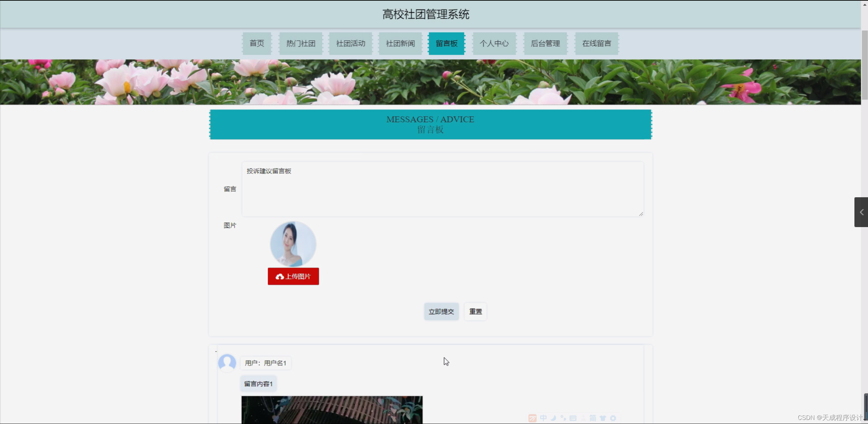This screenshot has height=424, width=868.
Task: Click the Sogou IME logo icon
Action: click(532, 418)
